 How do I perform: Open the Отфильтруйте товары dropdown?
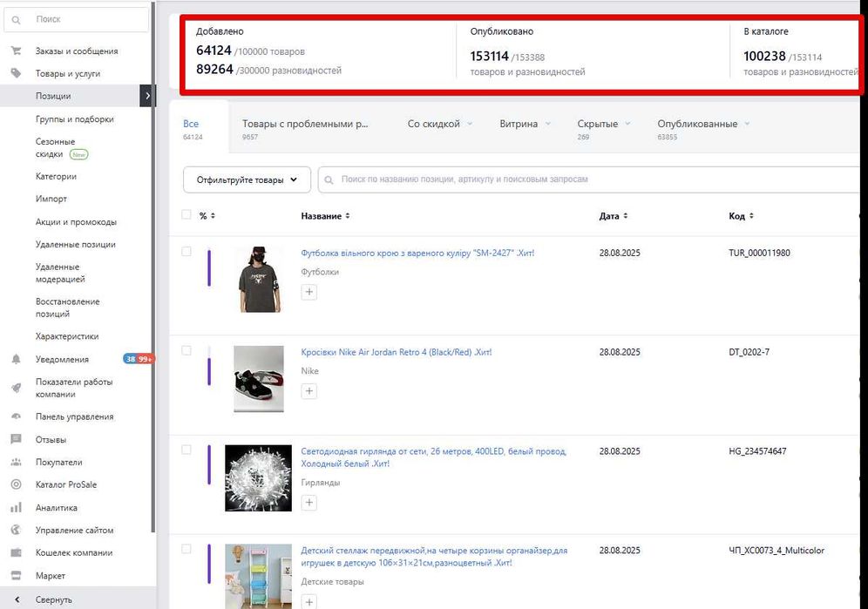[x=247, y=180]
